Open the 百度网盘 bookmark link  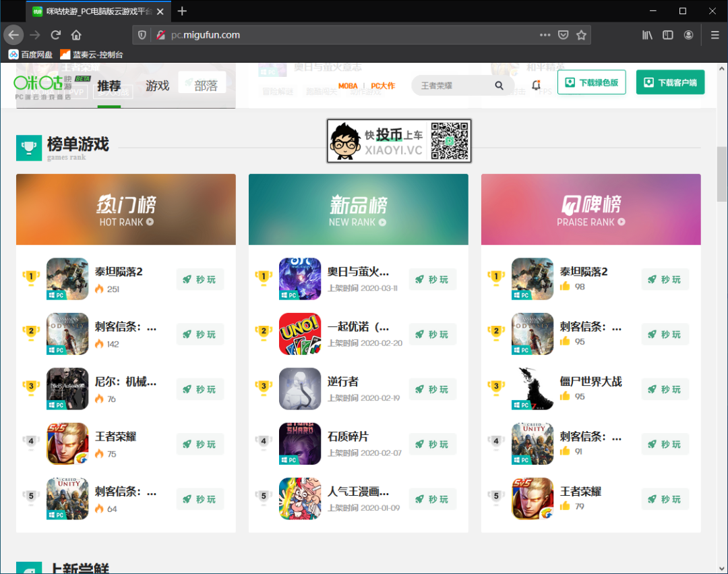pos(30,54)
